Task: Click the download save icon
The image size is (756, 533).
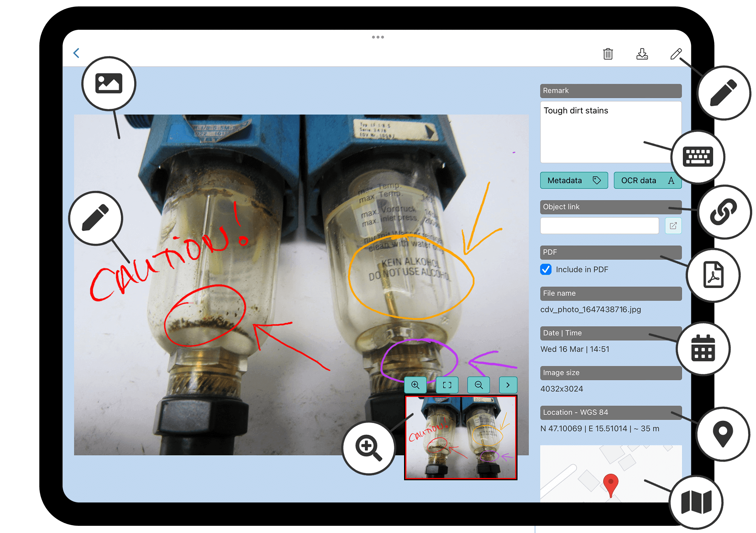Action: 642,53
